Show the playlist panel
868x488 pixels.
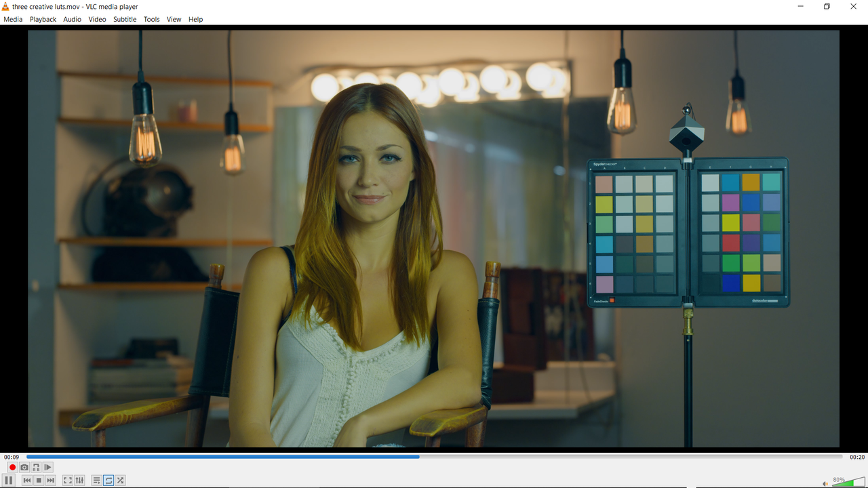97,480
